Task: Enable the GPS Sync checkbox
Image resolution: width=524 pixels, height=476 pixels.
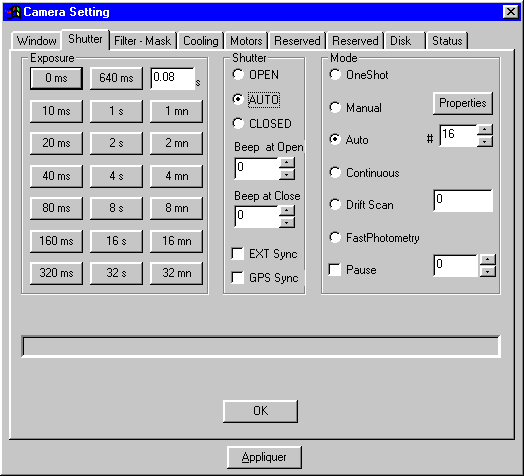Action: coord(238,278)
